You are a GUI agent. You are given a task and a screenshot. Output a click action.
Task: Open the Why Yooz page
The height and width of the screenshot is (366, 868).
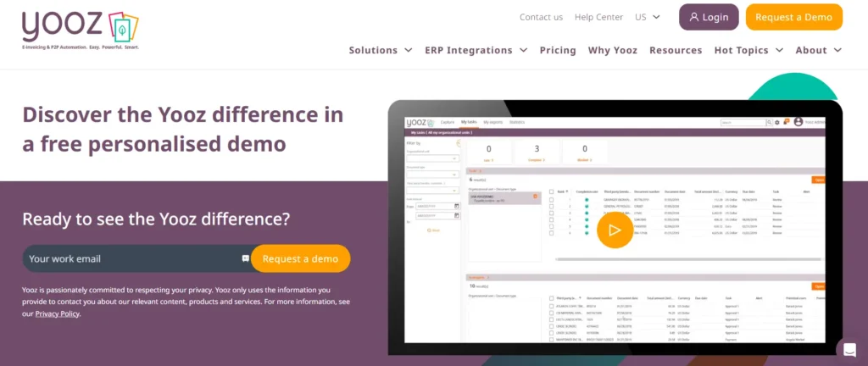(612, 50)
